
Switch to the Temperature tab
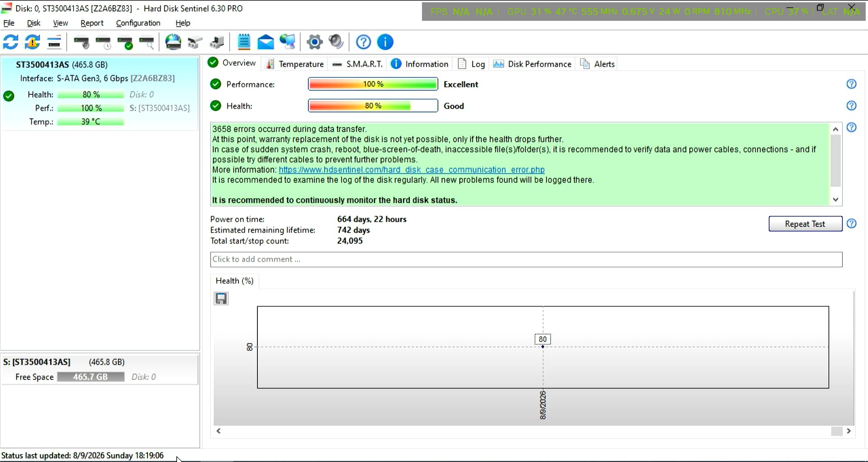[295, 64]
